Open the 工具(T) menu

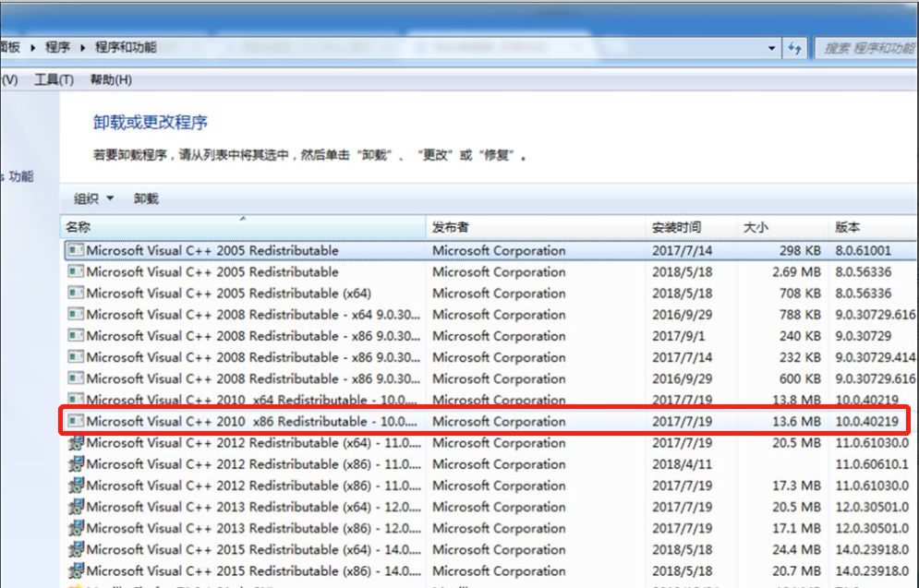coord(54,79)
